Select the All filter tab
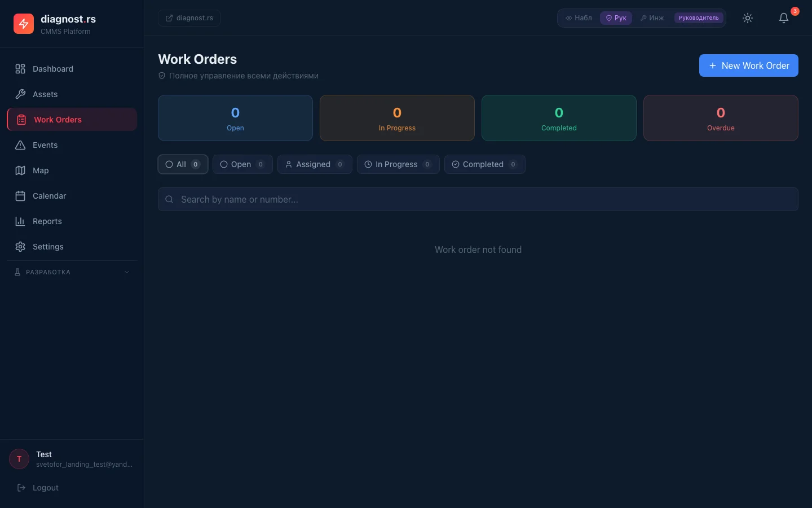 pos(183,164)
